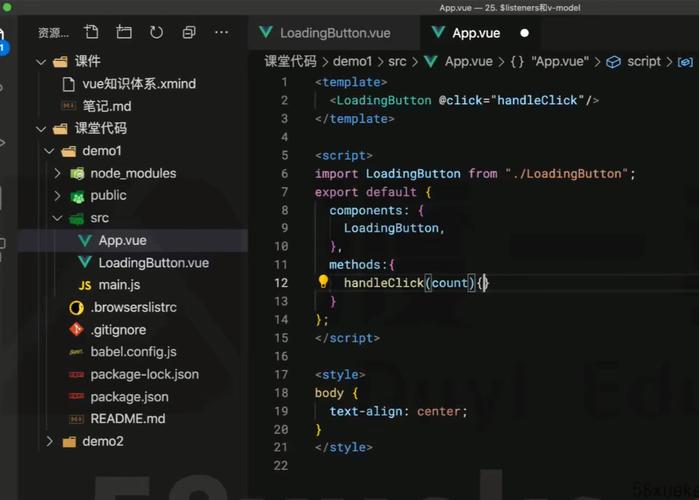Click 课堂代码 in the breadcrumb
The height and width of the screenshot is (500, 699).
tap(291, 61)
